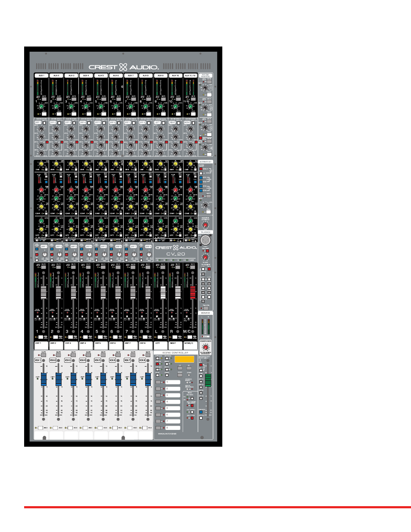
Task: Click the yellow input gain knob on channel 1
Action: coord(41,165)
